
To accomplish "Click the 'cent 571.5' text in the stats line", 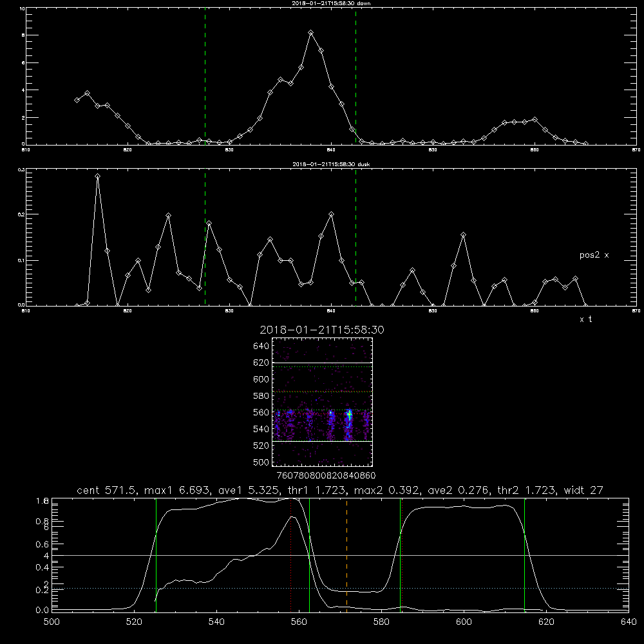I will tap(105, 490).
